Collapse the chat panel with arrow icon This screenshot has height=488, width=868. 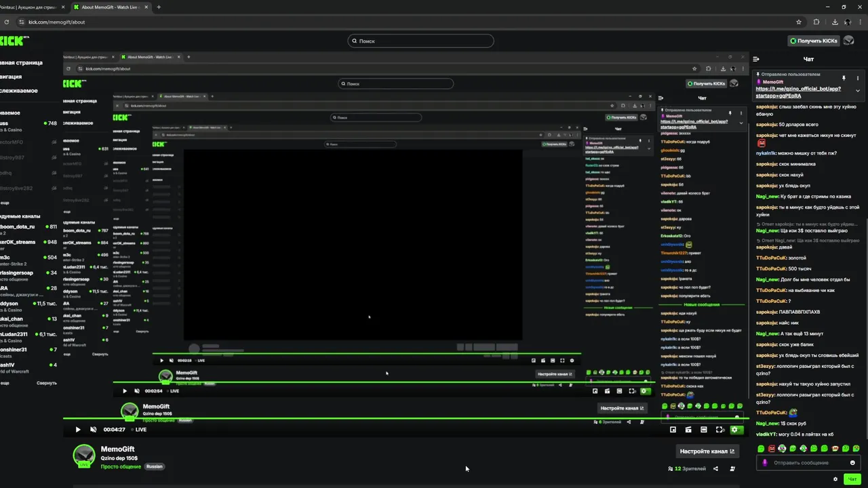(756, 59)
